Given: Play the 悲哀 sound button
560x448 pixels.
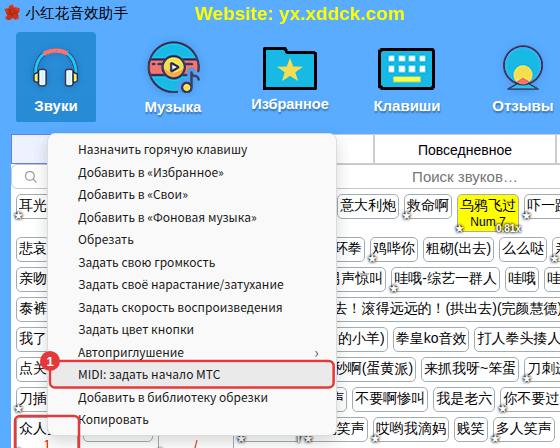Looking at the screenshot, I should click(x=32, y=248).
